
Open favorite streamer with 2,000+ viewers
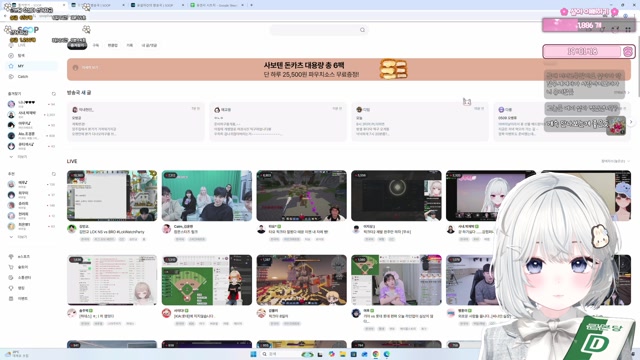[32, 115]
